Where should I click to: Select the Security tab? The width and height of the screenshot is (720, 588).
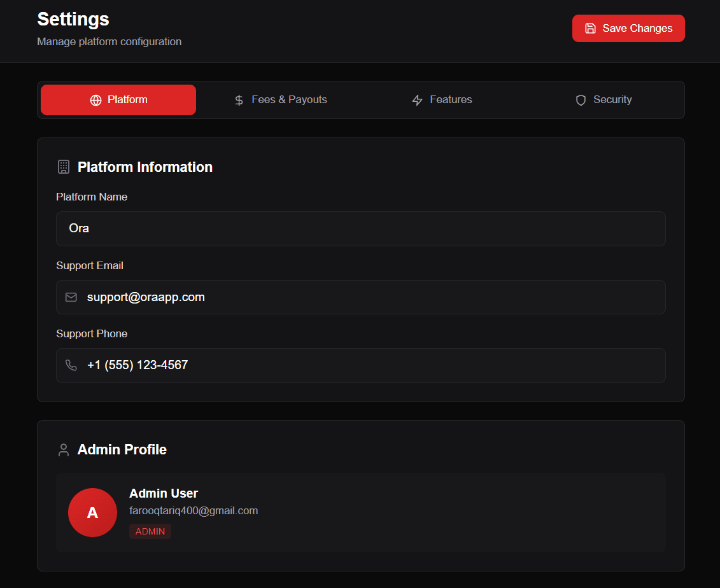click(x=603, y=100)
